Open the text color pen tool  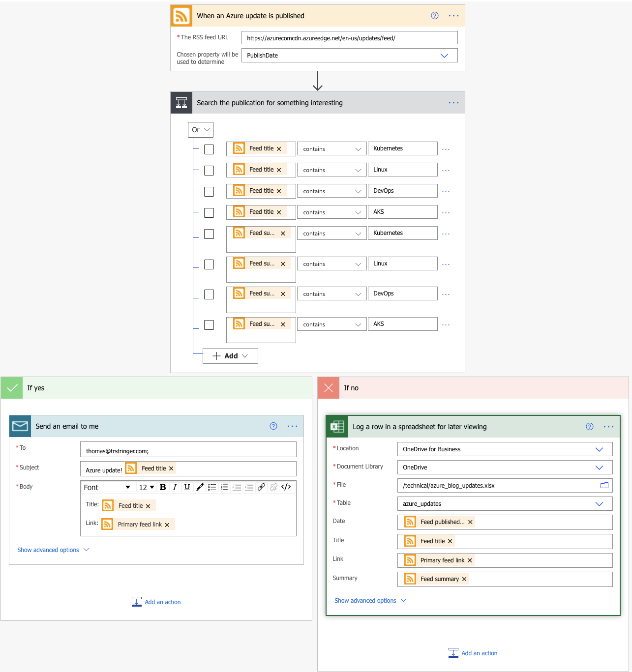point(200,487)
